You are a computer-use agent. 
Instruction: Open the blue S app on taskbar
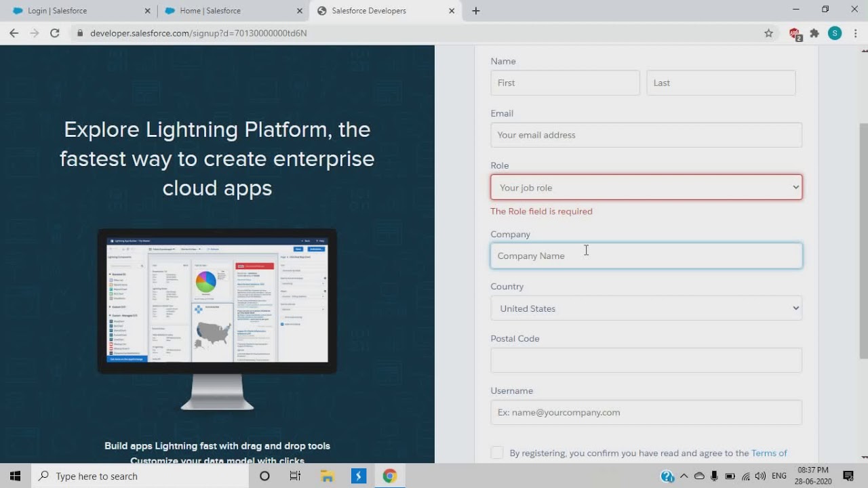pyautogui.click(x=358, y=476)
